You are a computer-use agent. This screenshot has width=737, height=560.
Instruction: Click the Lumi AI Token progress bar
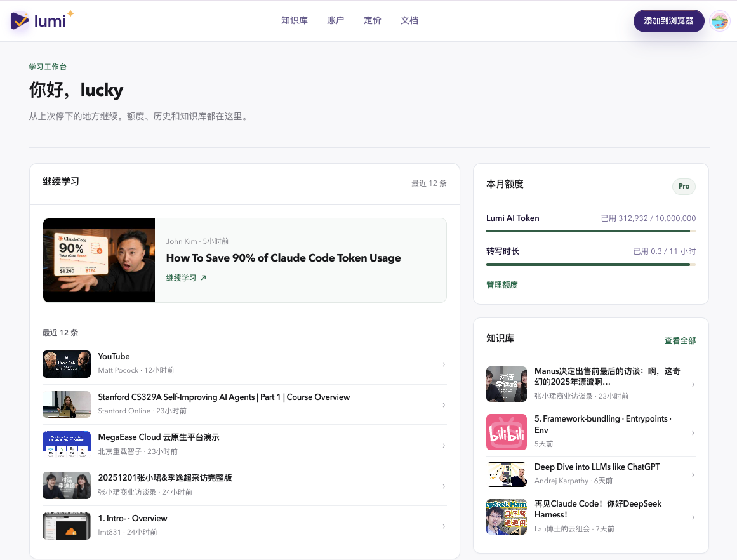[591, 231]
